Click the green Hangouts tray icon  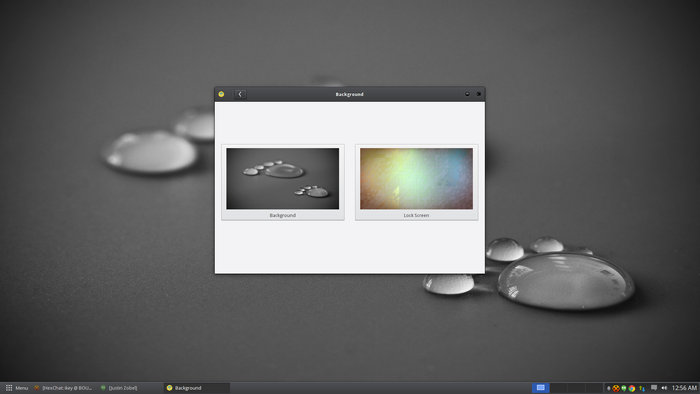[x=624, y=388]
